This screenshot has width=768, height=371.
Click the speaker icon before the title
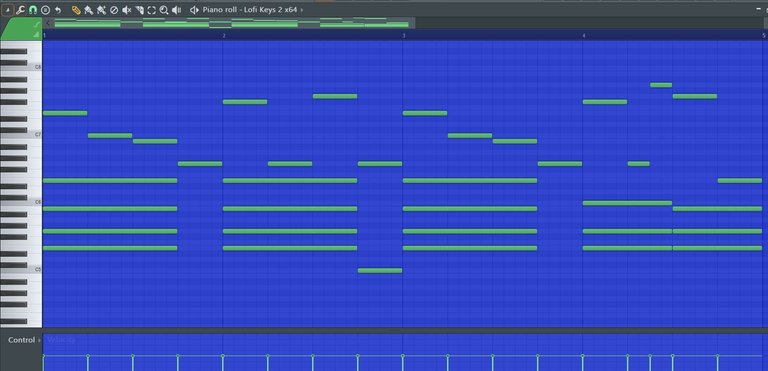pos(194,10)
